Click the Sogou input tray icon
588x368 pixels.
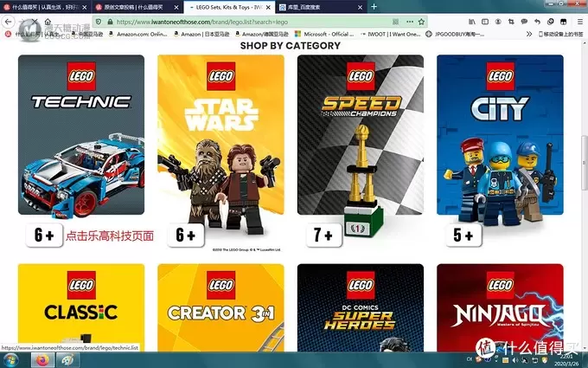tap(478, 359)
